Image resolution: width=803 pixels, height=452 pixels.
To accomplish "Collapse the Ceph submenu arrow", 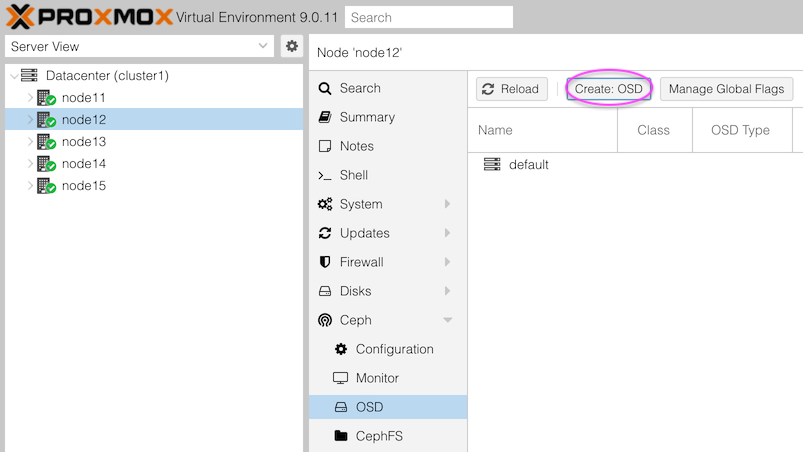I will pyautogui.click(x=447, y=320).
